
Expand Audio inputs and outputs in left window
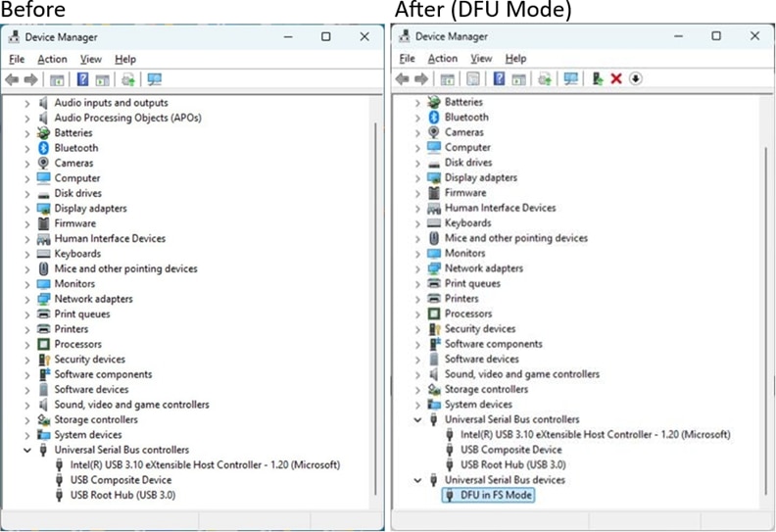click(x=26, y=103)
